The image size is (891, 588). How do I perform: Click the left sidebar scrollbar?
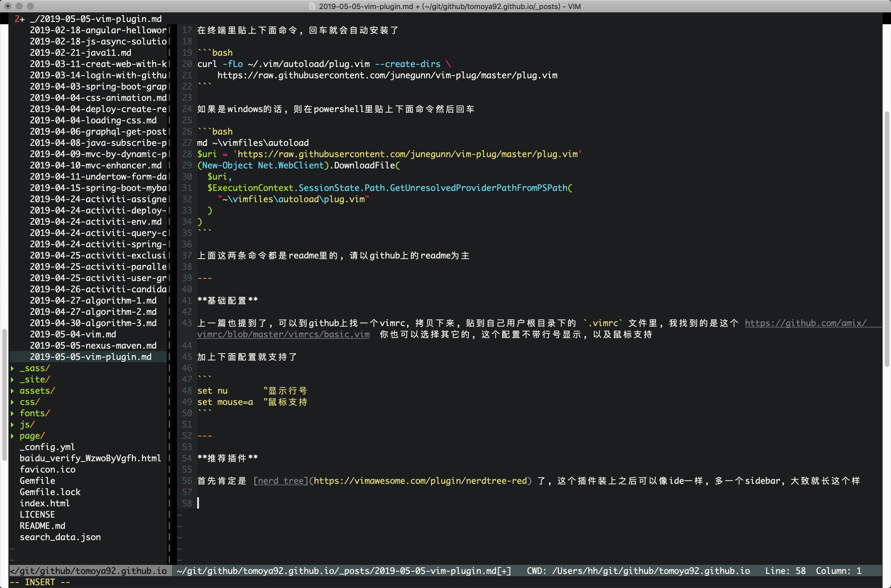tap(4, 395)
